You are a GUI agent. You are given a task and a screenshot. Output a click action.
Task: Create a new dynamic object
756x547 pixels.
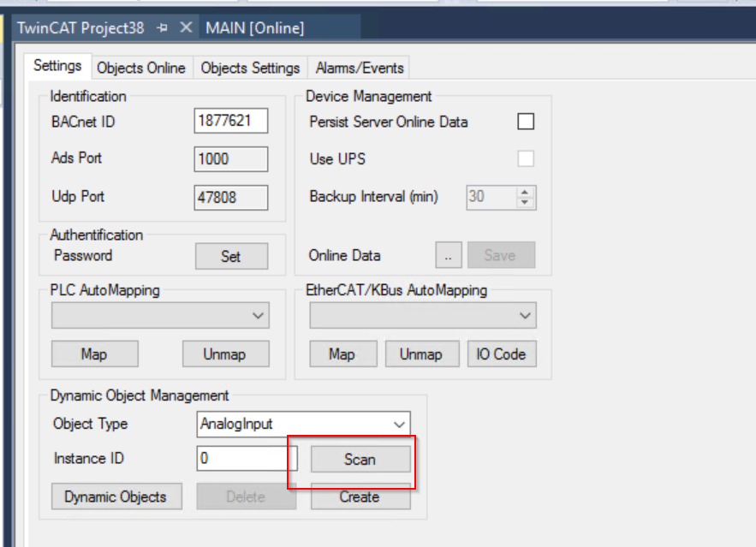coord(360,496)
